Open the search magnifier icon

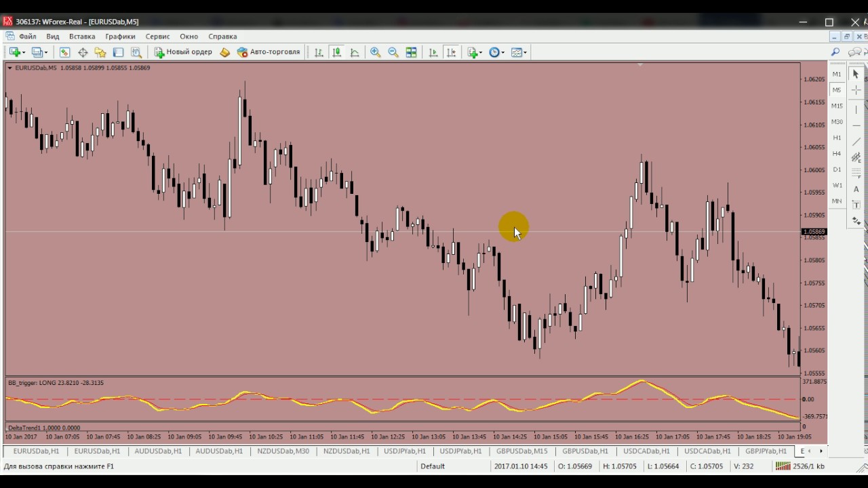tap(835, 52)
